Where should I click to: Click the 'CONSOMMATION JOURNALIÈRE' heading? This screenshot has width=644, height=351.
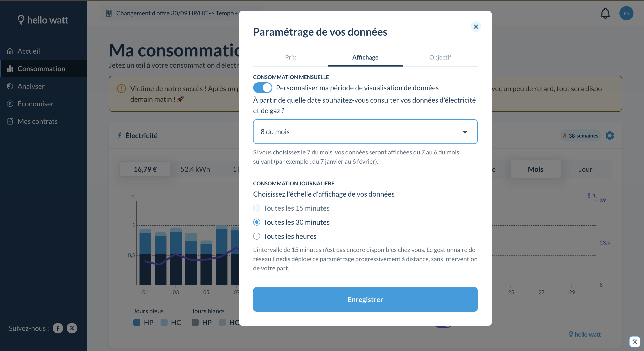click(x=293, y=183)
